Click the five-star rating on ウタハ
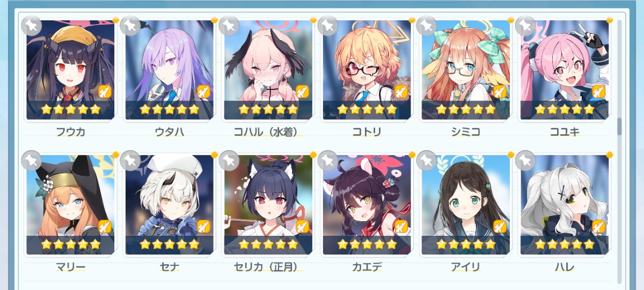Screen dimensions: 644x290 coord(170,110)
